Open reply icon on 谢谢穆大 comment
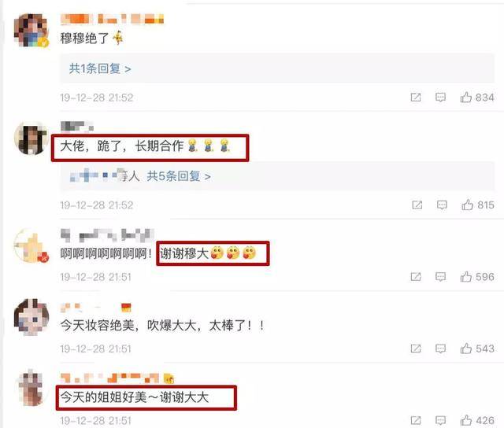This screenshot has height=428, width=504. click(x=440, y=277)
